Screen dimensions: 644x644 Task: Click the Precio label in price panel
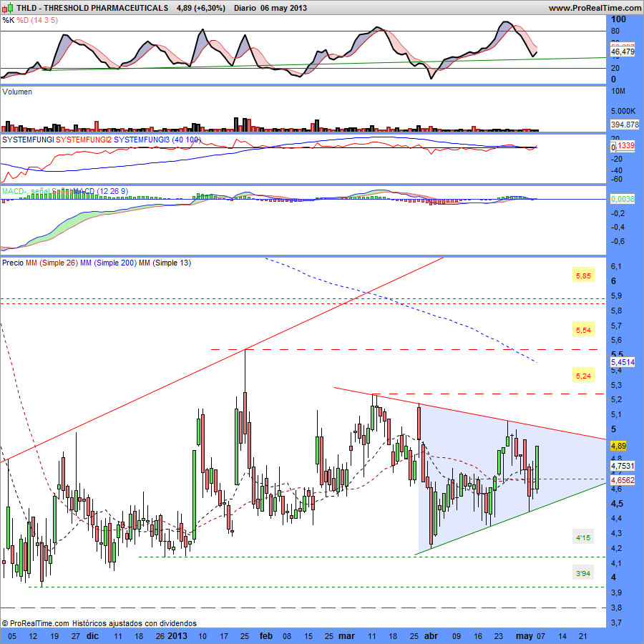click(x=13, y=263)
